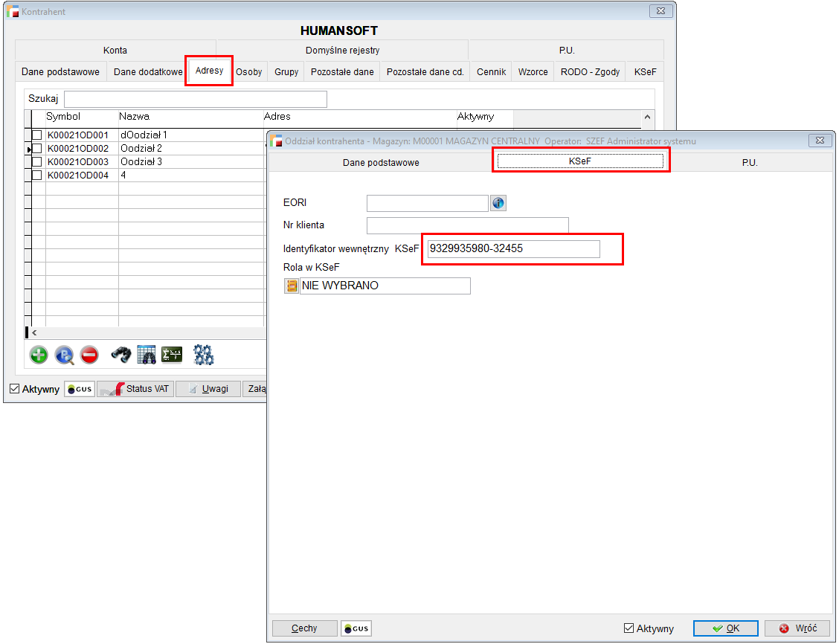The height and width of the screenshot is (644, 839).
Task: Toggle Aktywny checkbox in branch dialog
Action: pyautogui.click(x=629, y=628)
